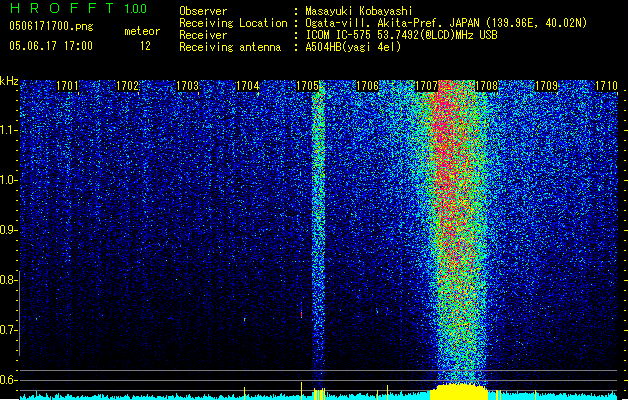Viewport: 629px width, 400px height.
Task: Click the 1709 time marker
Action: click(547, 86)
